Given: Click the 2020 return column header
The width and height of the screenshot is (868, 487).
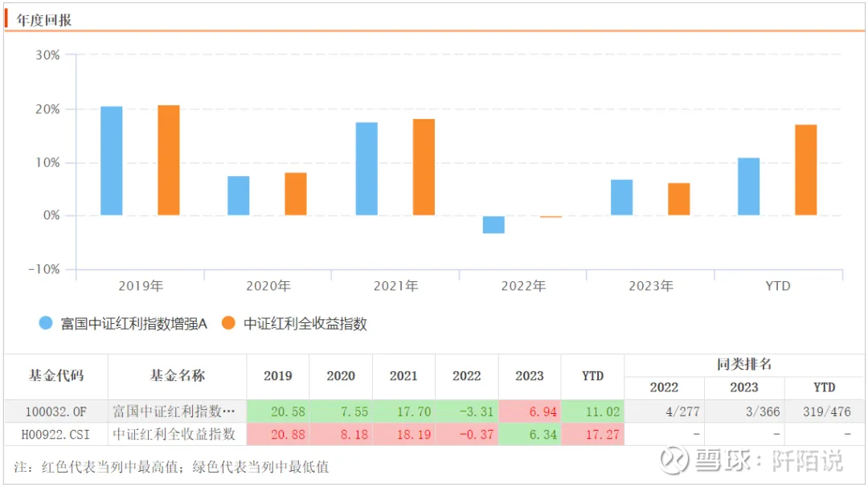Looking at the screenshot, I should [341, 376].
